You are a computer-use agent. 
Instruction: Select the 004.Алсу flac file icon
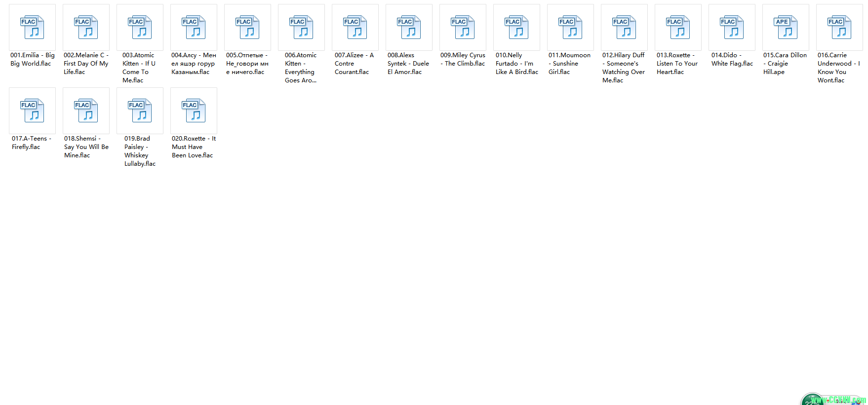pos(194,27)
